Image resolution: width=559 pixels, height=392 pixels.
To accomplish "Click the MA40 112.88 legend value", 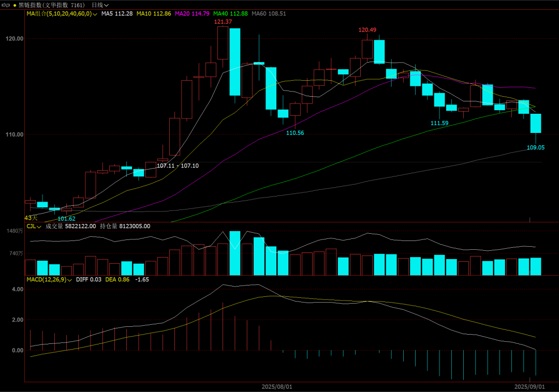I will [230, 13].
